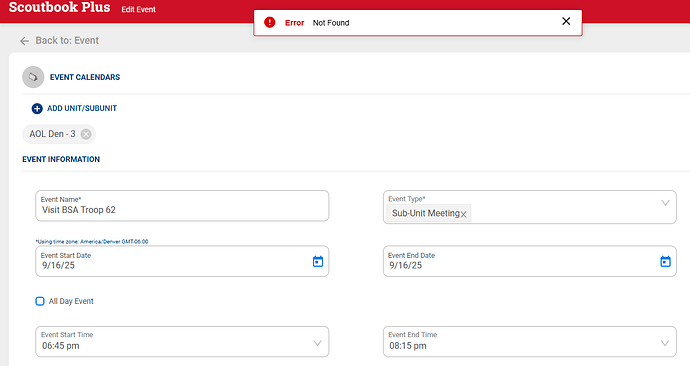
Task: Click the Back to: Event link
Action: point(67,40)
